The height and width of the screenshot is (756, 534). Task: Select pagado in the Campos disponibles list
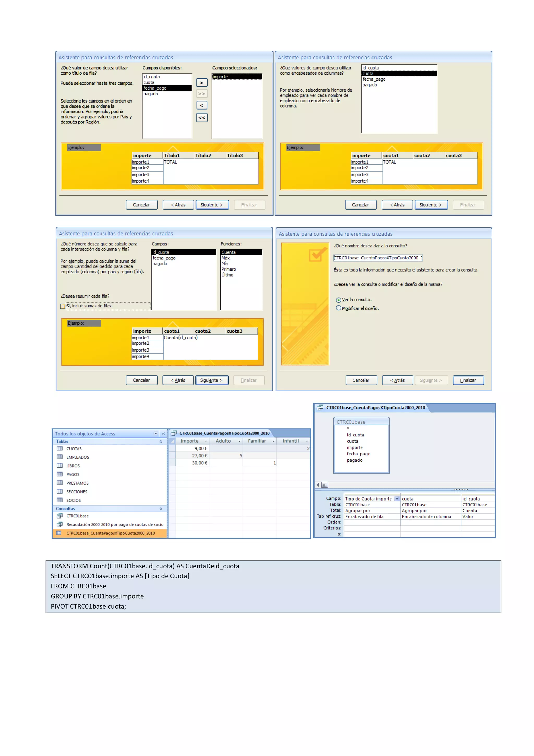pyautogui.click(x=167, y=94)
